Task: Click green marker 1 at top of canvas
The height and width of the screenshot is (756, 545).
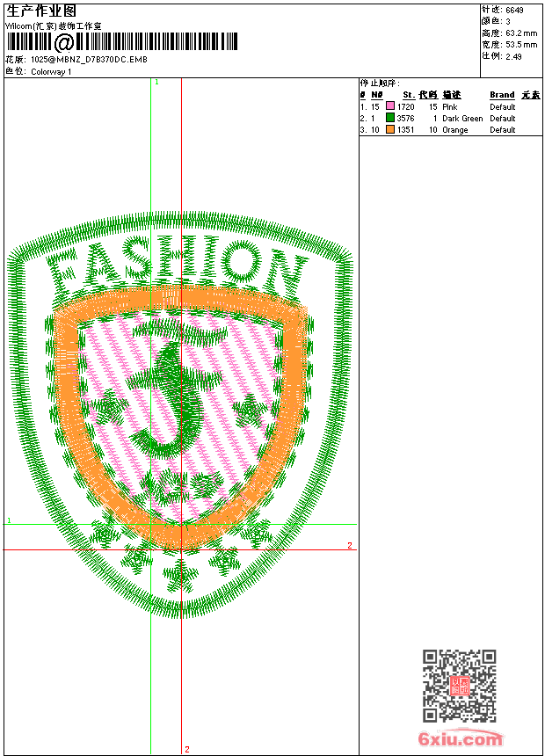Action: point(156,82)
